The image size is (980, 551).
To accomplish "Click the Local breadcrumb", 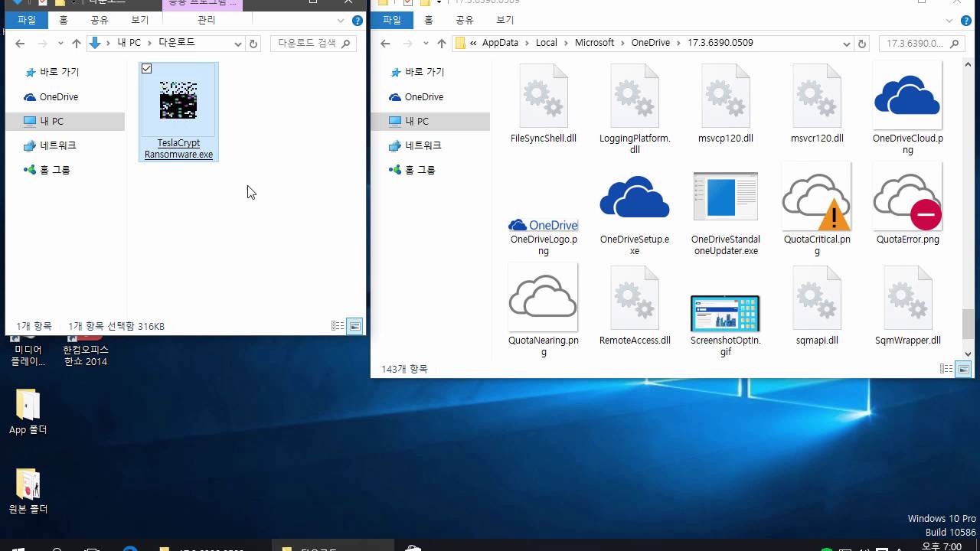I will 547,43.
